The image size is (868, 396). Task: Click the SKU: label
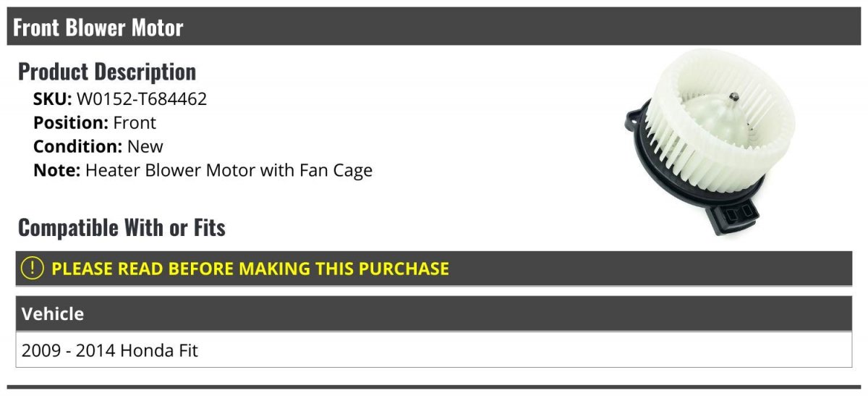click(x=52, y=99)
